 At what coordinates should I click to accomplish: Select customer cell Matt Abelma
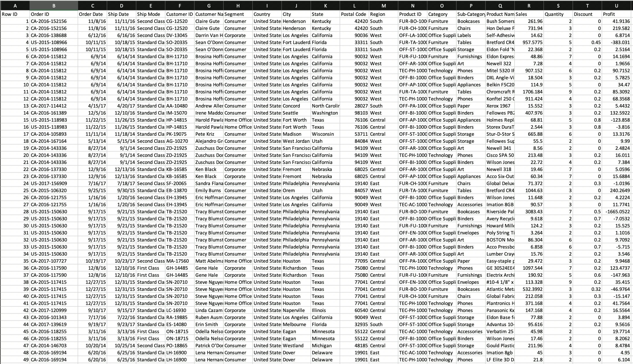(x=209, y=261)
